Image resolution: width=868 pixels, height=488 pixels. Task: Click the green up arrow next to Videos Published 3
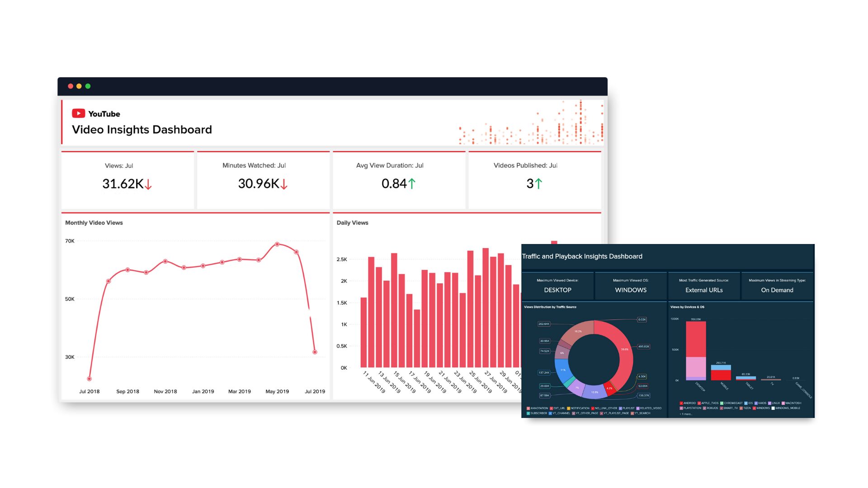(x=538, y=183)
